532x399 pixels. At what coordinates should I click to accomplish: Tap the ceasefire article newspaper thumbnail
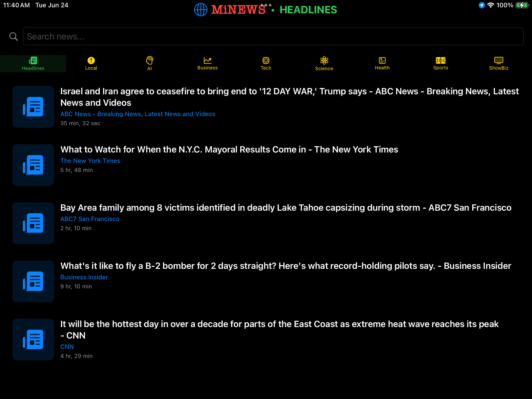point(33,107)
